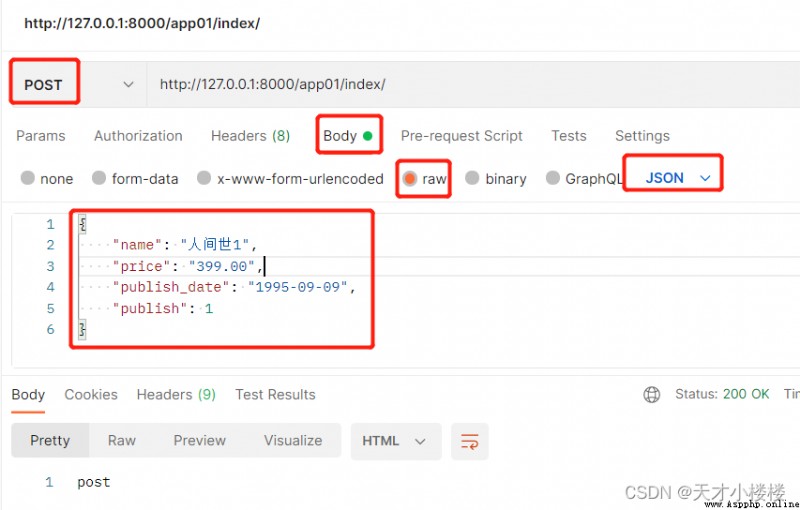This screenshot has width=800, height=510.
Task: Click the request title URL at top
Action: point(142,23)
